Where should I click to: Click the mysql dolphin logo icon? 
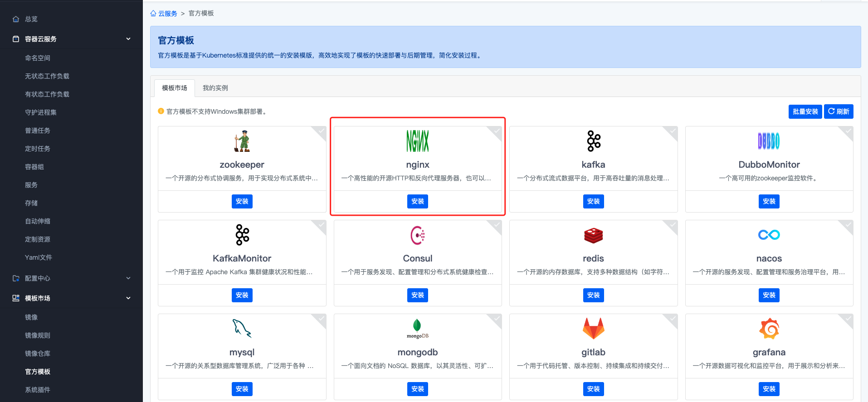[x=242, y=329]
